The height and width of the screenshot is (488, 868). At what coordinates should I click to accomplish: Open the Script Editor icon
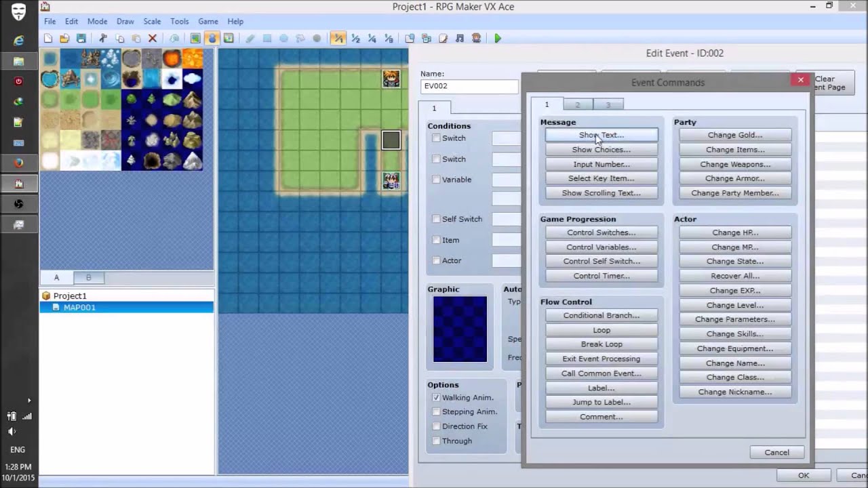point(443,39)
